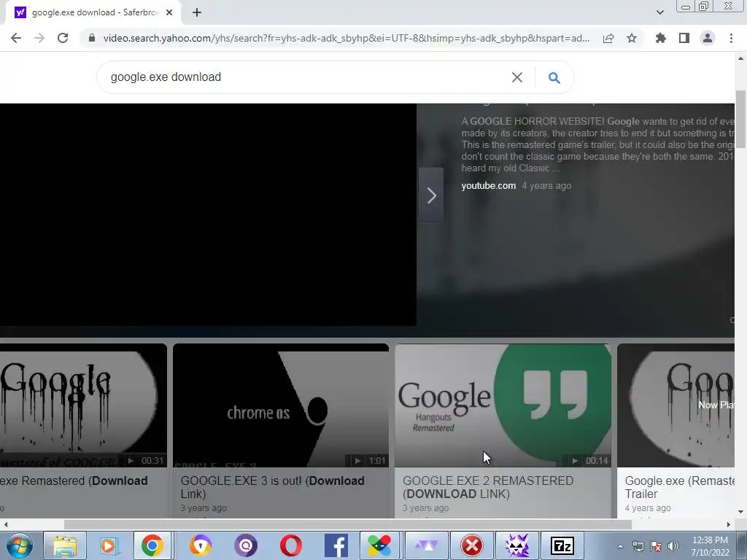Open the Google.exe Remastered Trailer title
747x560 pixels.
tap(679, 487)
